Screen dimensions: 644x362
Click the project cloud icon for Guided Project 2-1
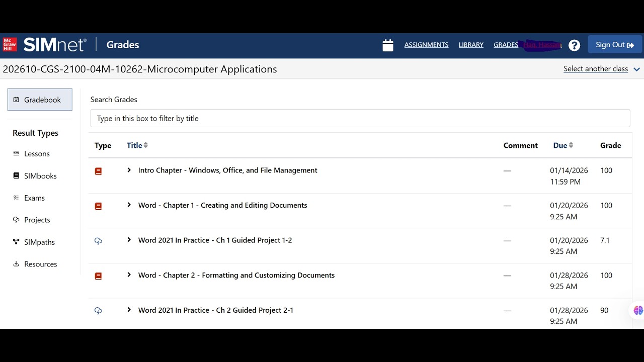pos(98,311)
